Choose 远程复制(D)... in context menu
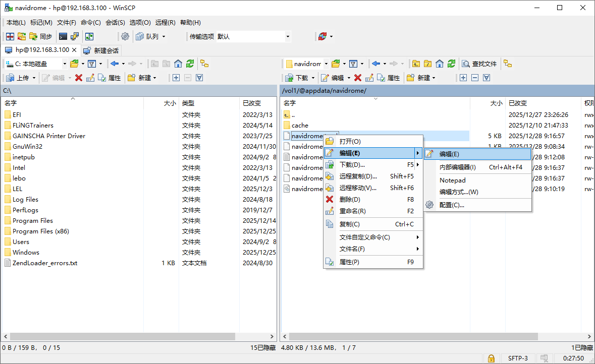595x364 pixels. [x=373, y=176]
